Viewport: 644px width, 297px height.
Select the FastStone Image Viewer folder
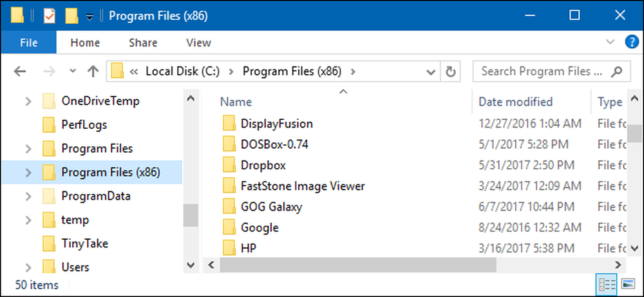point(303,186)
